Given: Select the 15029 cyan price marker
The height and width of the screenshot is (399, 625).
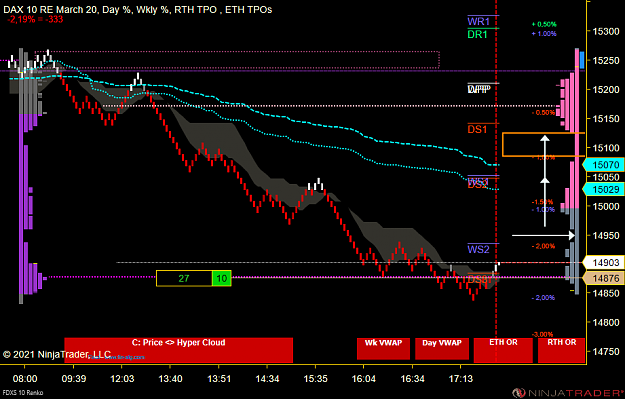Looking at the screenshot, I should pyautogui.click(x=603, y=189).
